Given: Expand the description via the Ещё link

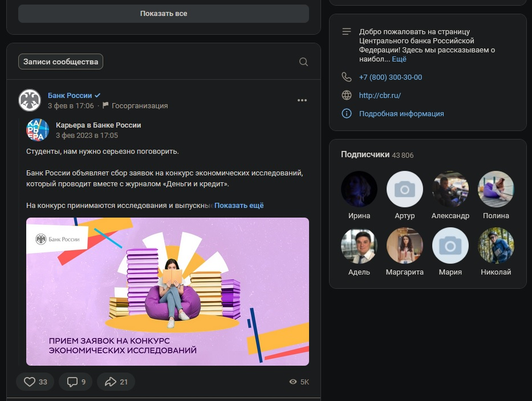Looking at the screenshot, I should (399, 59).
